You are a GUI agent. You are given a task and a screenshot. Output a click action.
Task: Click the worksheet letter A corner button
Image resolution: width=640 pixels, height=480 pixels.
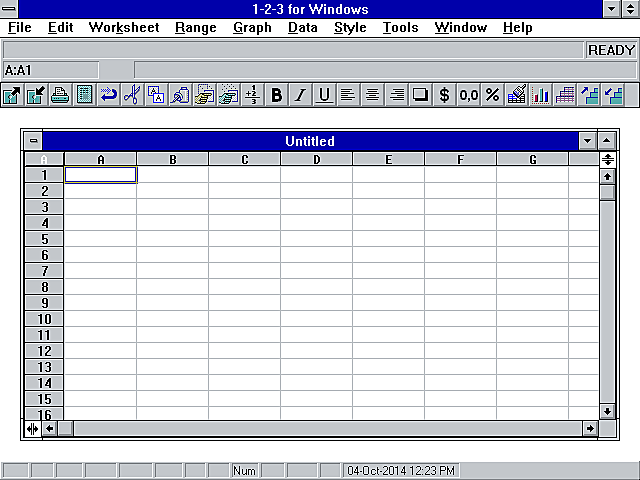point(44,159)
